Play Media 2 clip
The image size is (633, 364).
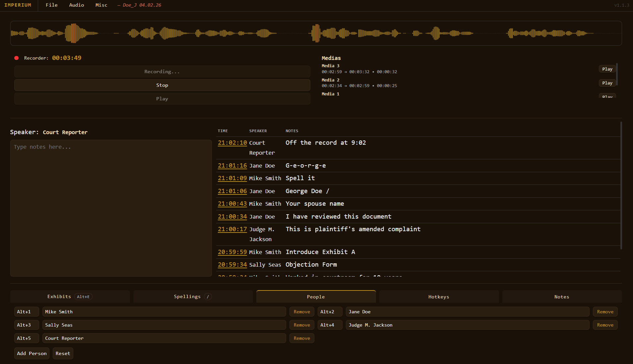(x=607, y=83)
